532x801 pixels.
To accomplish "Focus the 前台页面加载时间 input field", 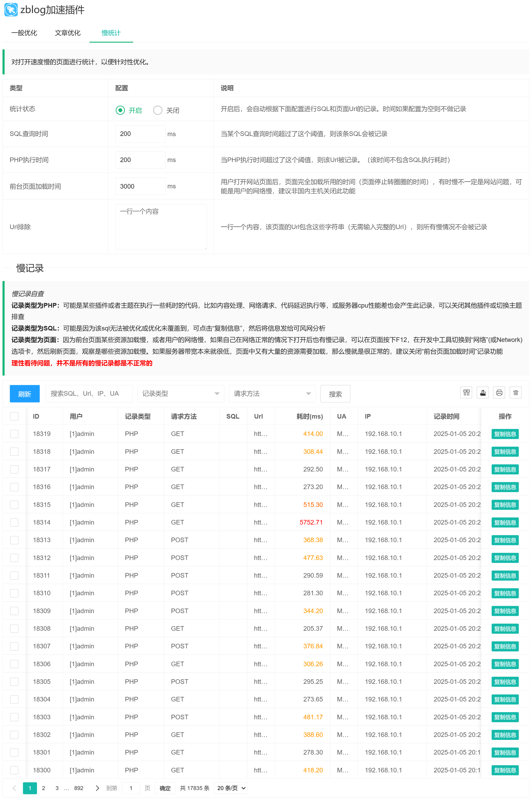I will [x=140, y=186].
